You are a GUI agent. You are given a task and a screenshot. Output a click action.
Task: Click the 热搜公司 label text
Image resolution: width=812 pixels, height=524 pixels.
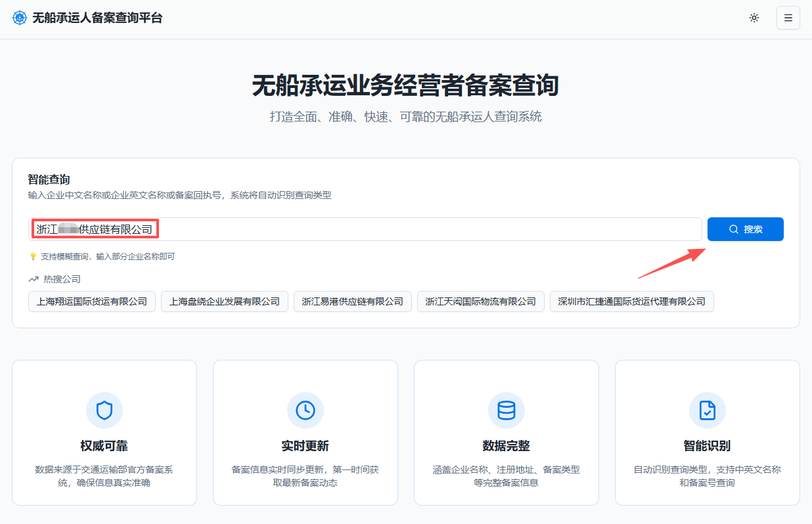[62, 279]
